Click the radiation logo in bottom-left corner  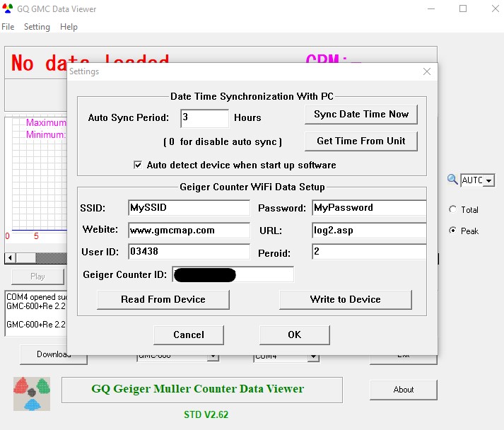click(32, 393)
